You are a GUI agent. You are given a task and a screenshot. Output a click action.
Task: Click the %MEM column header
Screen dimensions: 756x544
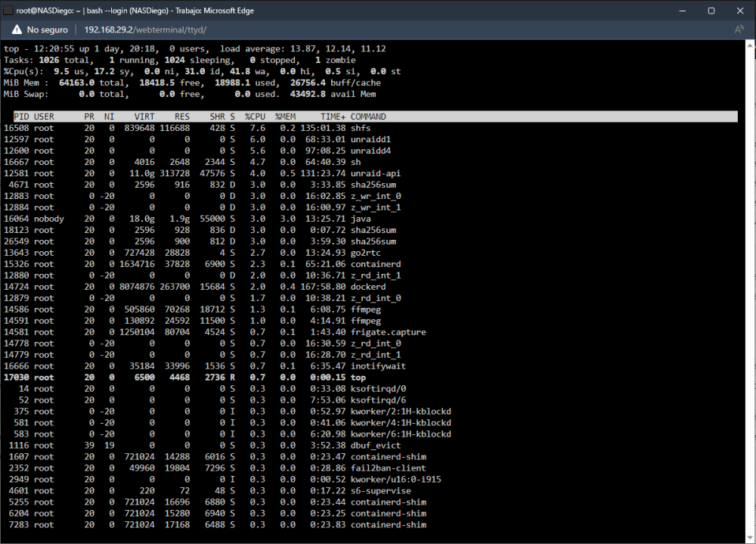(x=286, y=117)
